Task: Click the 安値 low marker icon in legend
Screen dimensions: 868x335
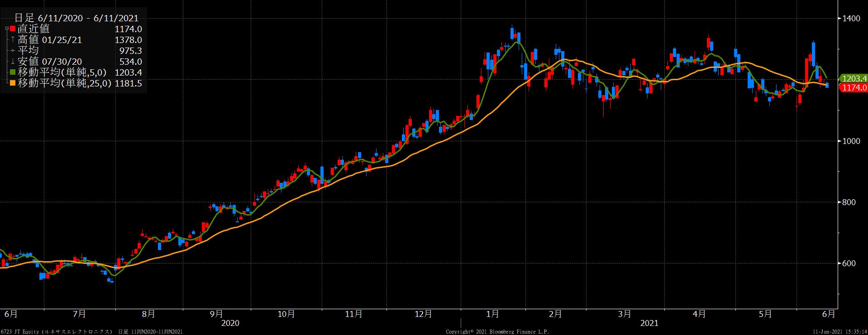Action: (x=13, y=62)
